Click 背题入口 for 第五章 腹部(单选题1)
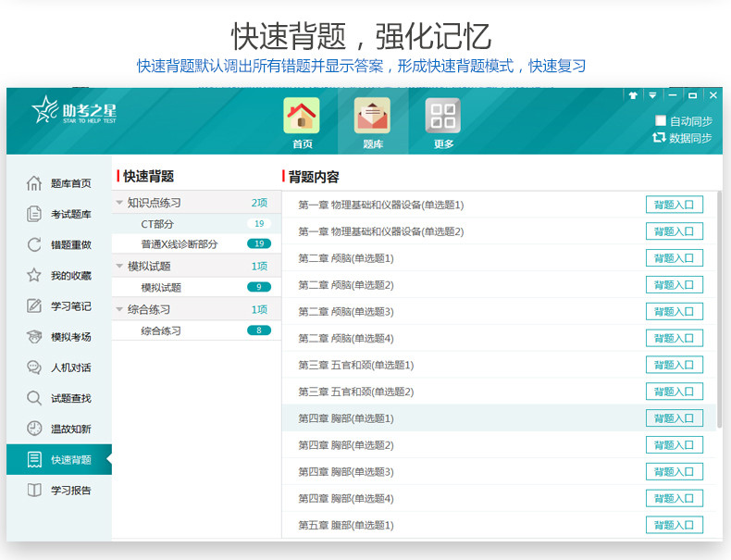 675,525
